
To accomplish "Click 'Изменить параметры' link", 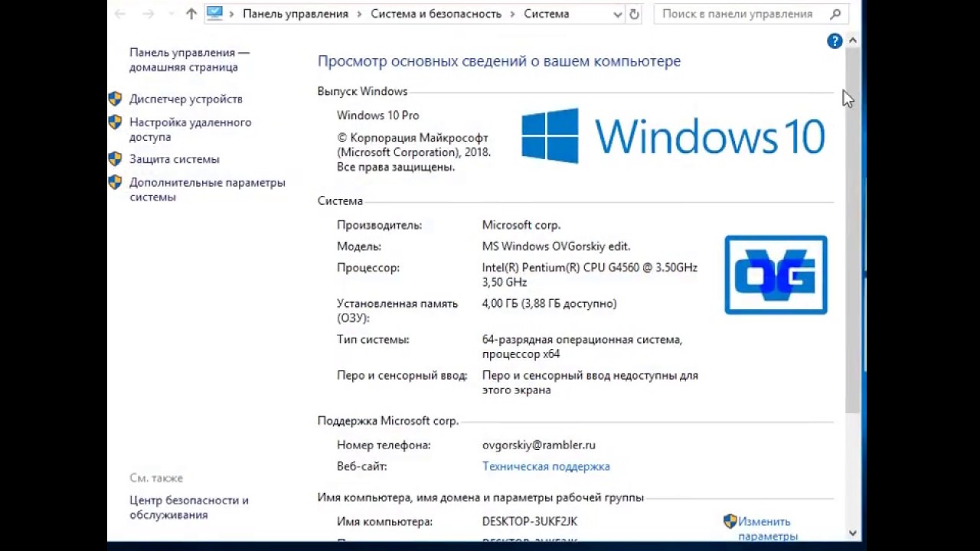I will pyautogui.click(x=768, y=529).
